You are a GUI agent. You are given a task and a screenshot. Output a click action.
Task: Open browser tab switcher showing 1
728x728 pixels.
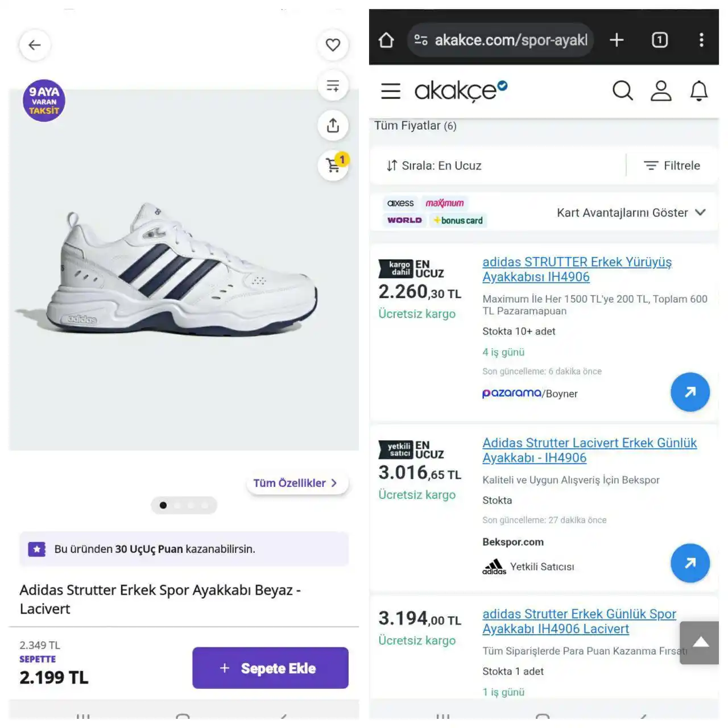[x=659, y=40]
